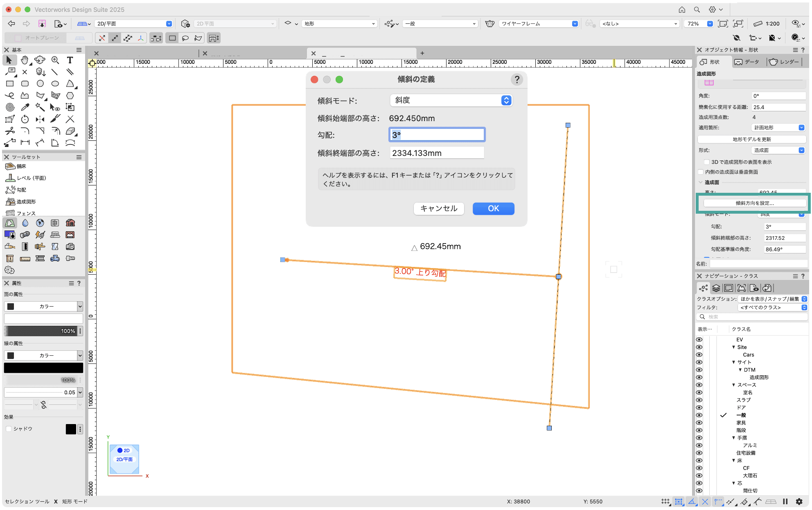The height and width of the screenshot is (510, 812).
Task: Toggle visibility eye for ドア class
Action: pyautogui.click(x=699, y=408)
